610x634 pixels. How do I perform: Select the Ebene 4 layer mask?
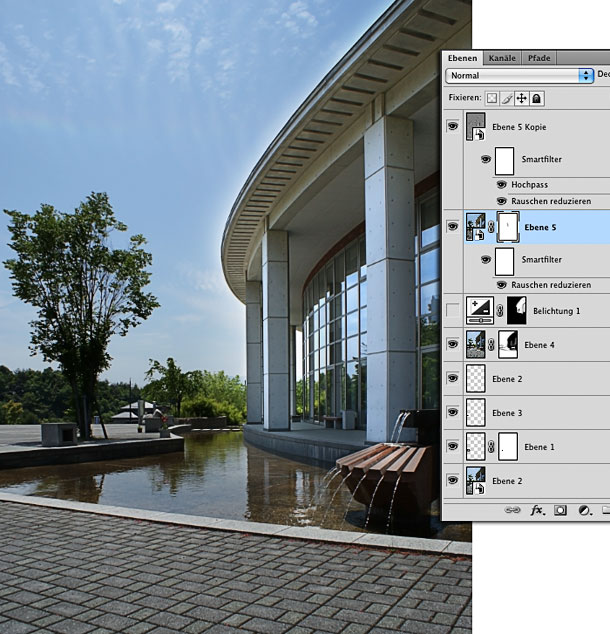508,344
